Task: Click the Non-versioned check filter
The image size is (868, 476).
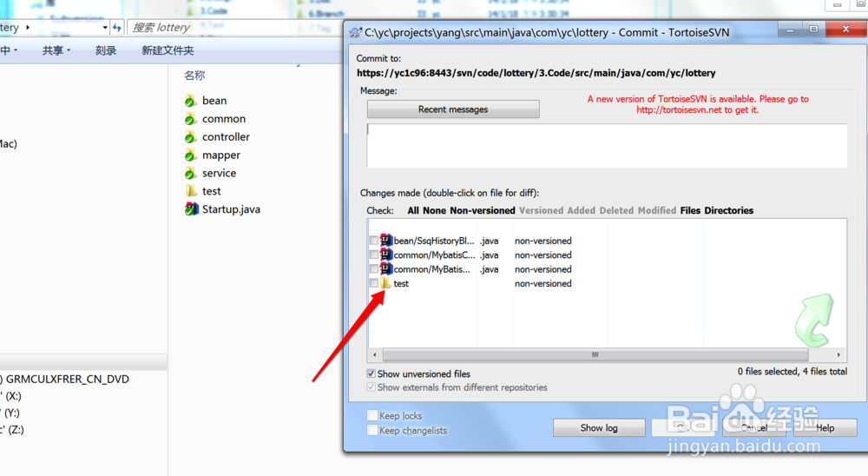Action: pyautogui.click(x=482, y=210)
